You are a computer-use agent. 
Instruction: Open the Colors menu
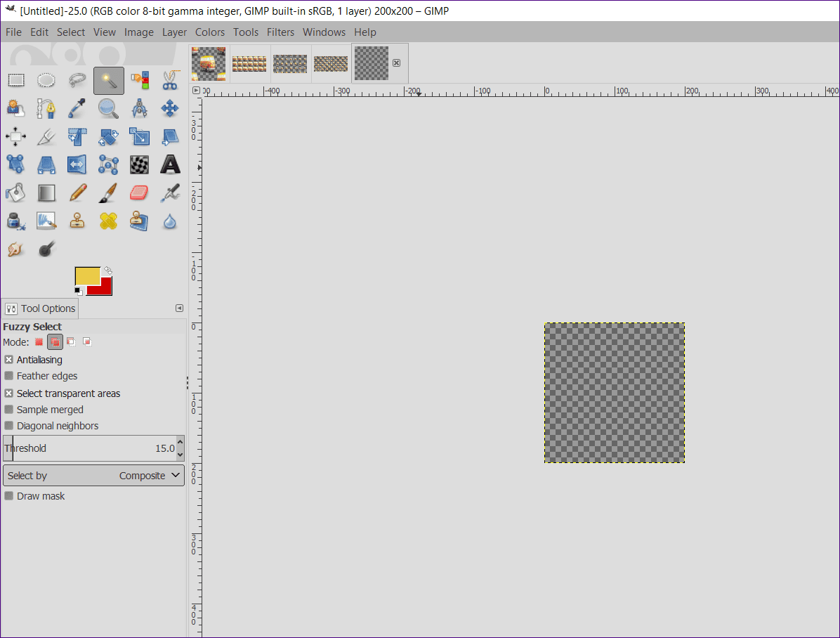[210, 32]
